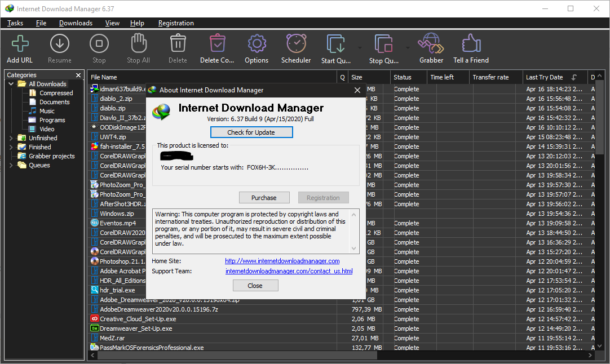Click the Stop All hand icon
The width and height of the screenshot is (610, 364).
139,43
